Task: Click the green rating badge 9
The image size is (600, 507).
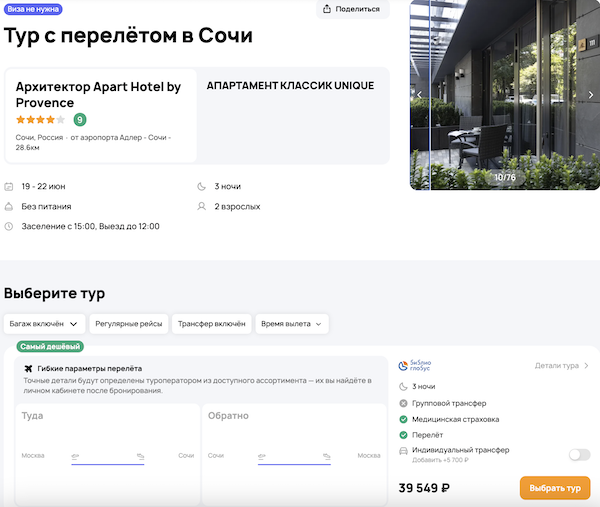Action: pos(80,120)
